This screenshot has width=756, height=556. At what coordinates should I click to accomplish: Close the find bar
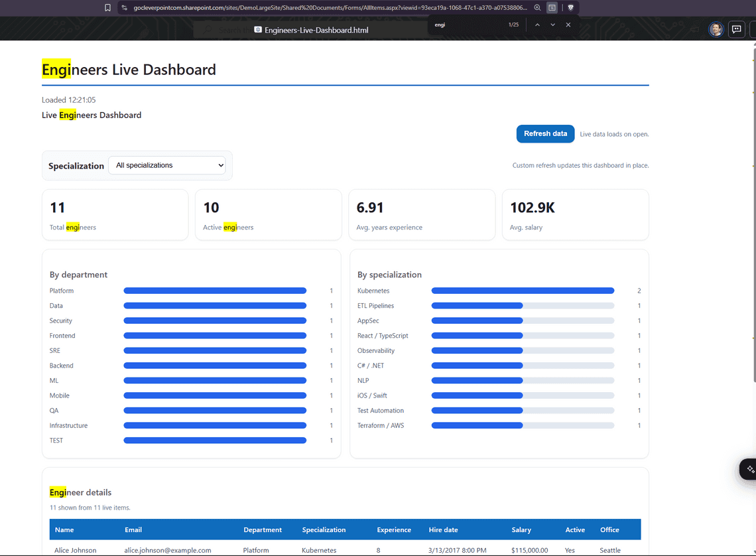[568, 25]
